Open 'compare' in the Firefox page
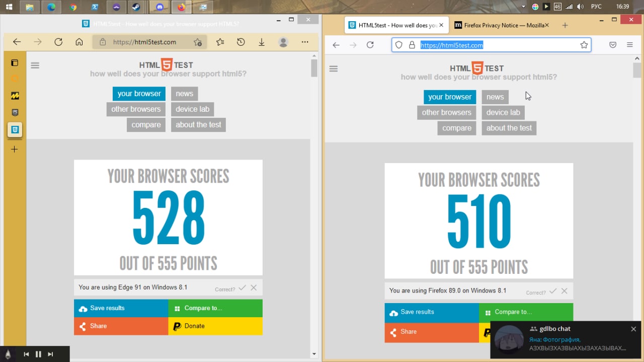 click(457, 128)
